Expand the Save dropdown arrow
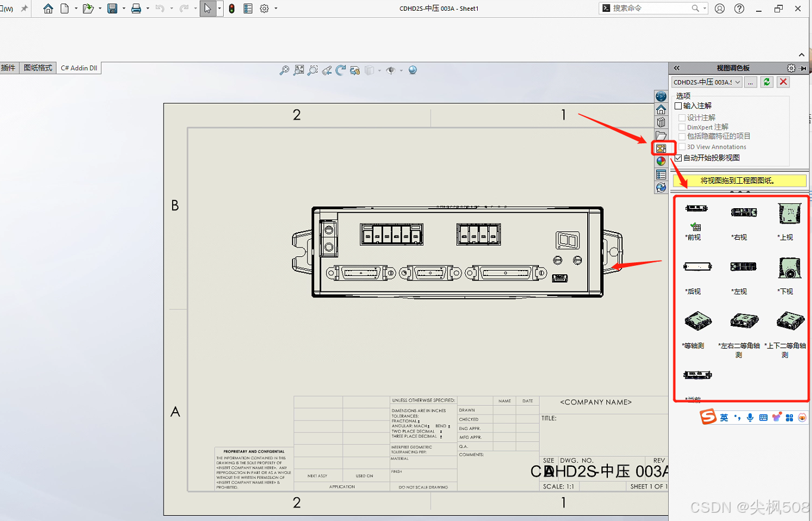812x521 pixels. tap(124, 8)
